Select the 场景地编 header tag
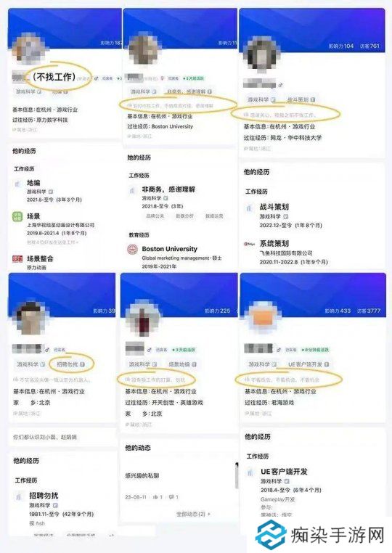This screenshot has height=553, width=392. (181, 364)
